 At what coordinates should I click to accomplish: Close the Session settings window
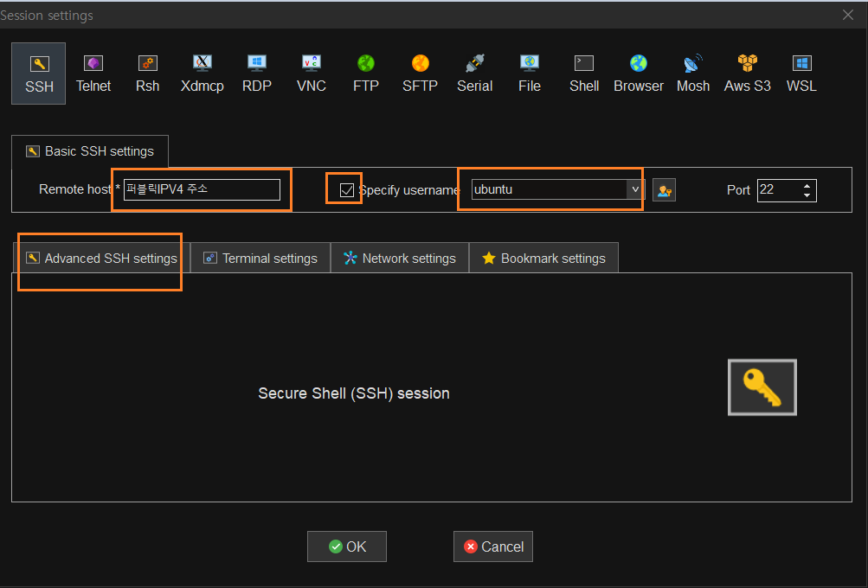[x=848, y=15]
